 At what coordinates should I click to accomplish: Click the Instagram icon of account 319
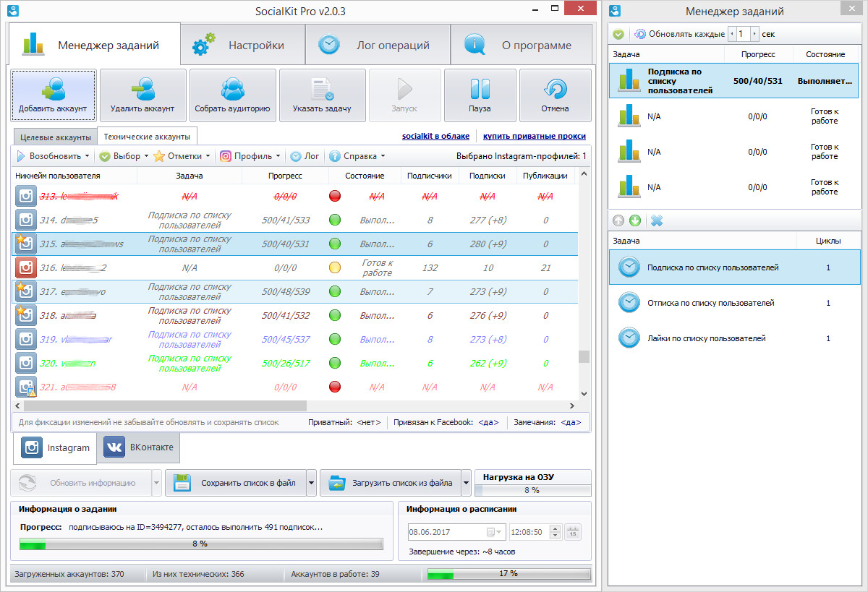(26, 339)
